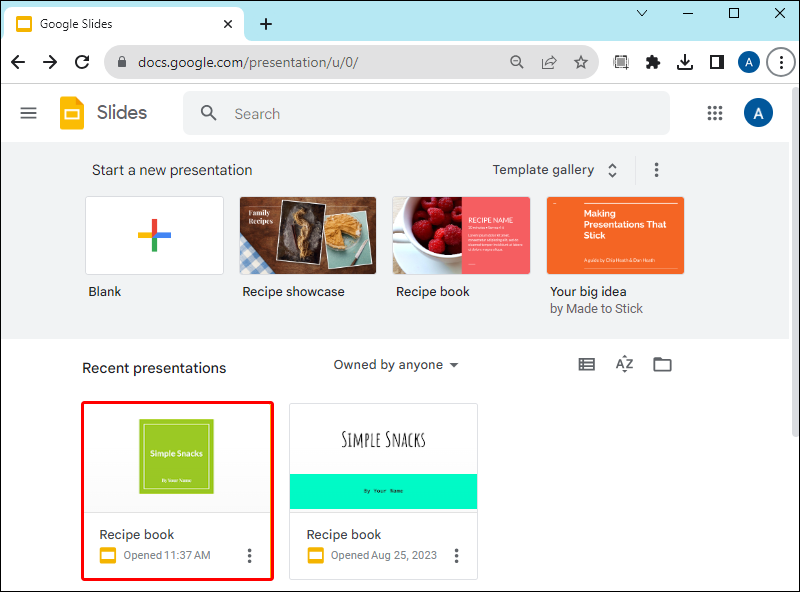Image resolution: width=800 pixels, height=592 pixels.
Task: Open the Chrome three-dot menu
Action: 781,62
